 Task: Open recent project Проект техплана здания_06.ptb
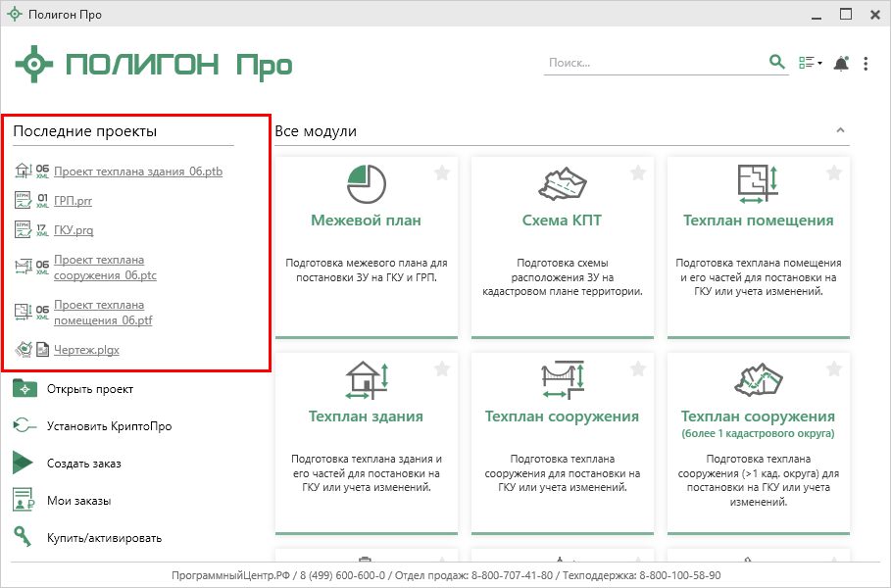point(138,171)
